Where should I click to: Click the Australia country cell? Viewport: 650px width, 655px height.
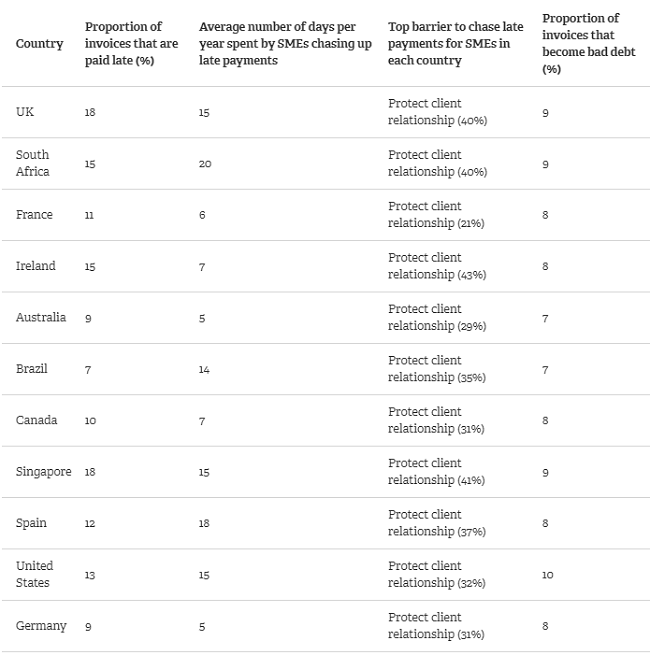point(41,317)
